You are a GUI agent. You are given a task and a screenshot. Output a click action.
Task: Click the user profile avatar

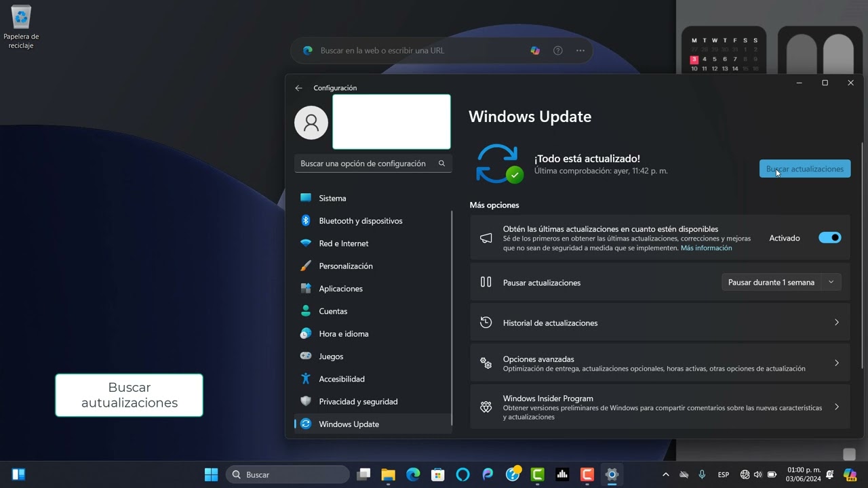click(x=311, y=123)
